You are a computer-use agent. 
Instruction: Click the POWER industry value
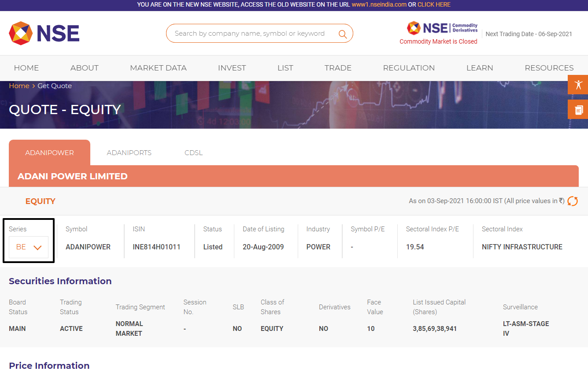pos(318,247)
